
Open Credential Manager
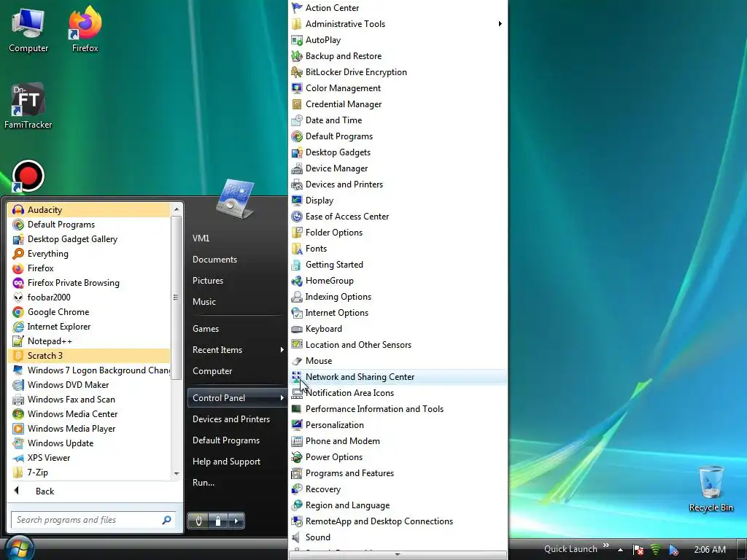(x=398, y=104)
